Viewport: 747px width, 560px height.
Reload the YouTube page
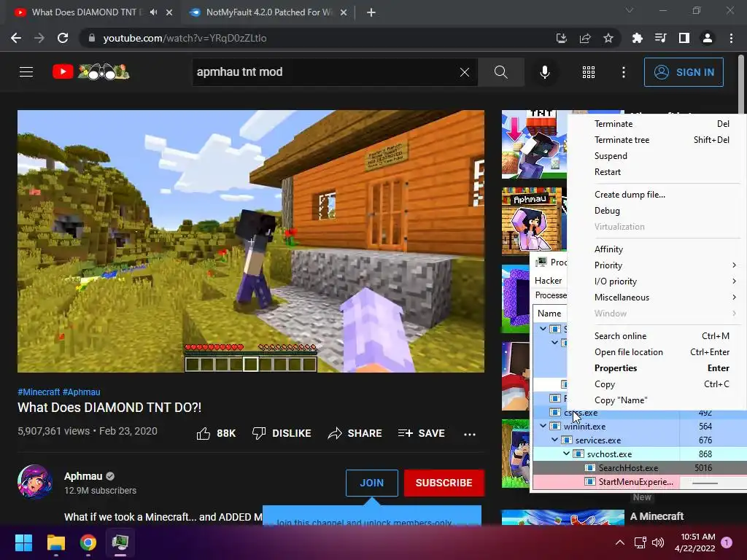tap(63, 38)
